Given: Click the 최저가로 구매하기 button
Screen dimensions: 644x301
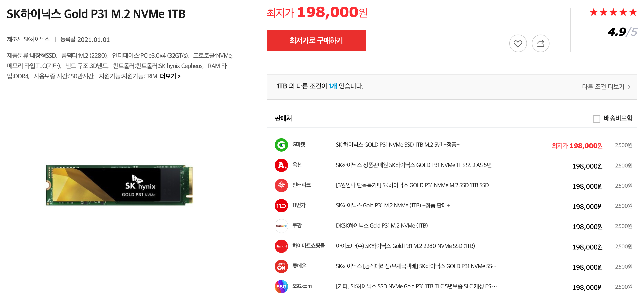Looking at the screenshot, I should [316, 40].
